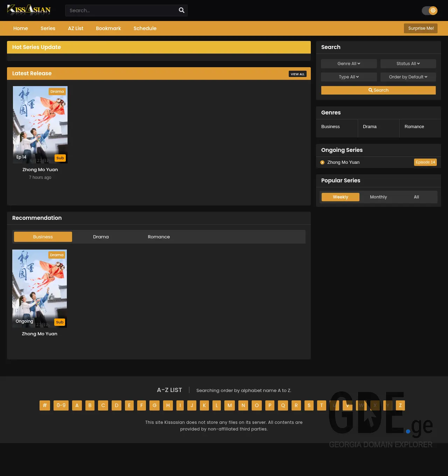This screenshot has height=476, width=448.
Task: Click letter L in A-Z list
Action: (217, 405)
